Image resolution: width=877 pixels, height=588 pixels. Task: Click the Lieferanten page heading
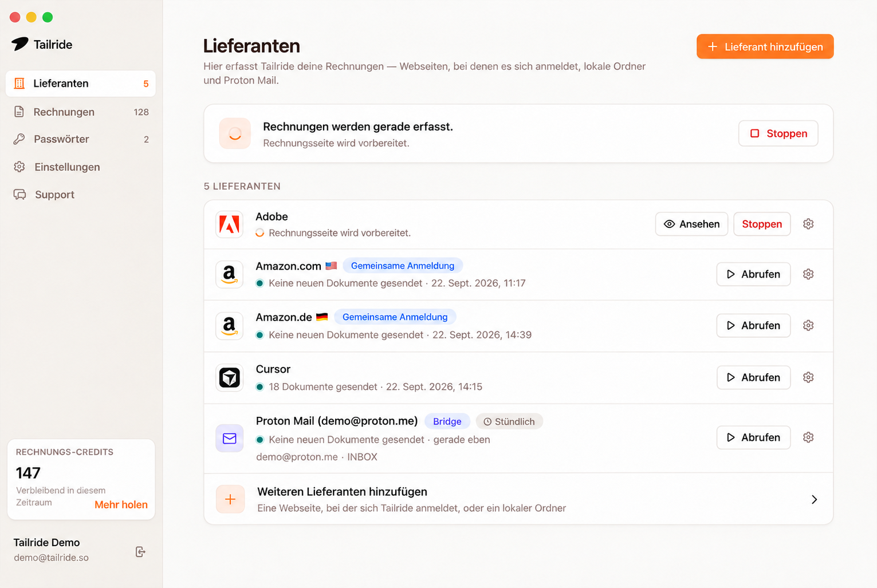tap(251, 46)
